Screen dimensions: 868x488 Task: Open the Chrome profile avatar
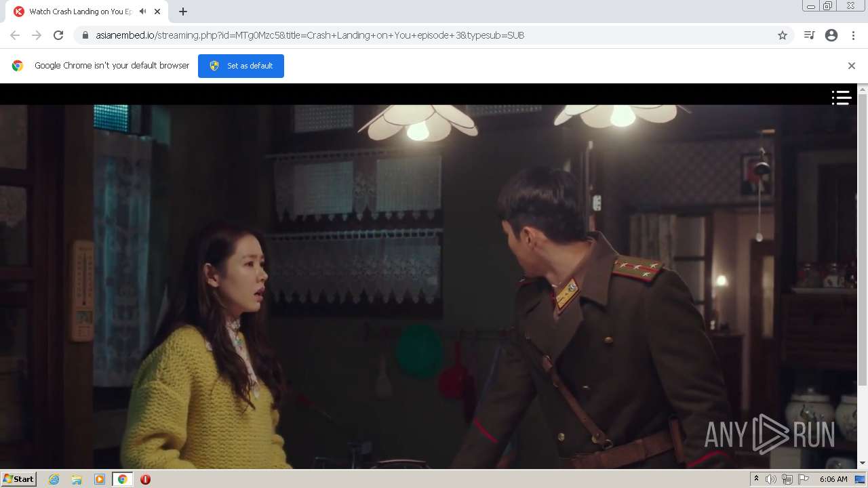[831, 35]
